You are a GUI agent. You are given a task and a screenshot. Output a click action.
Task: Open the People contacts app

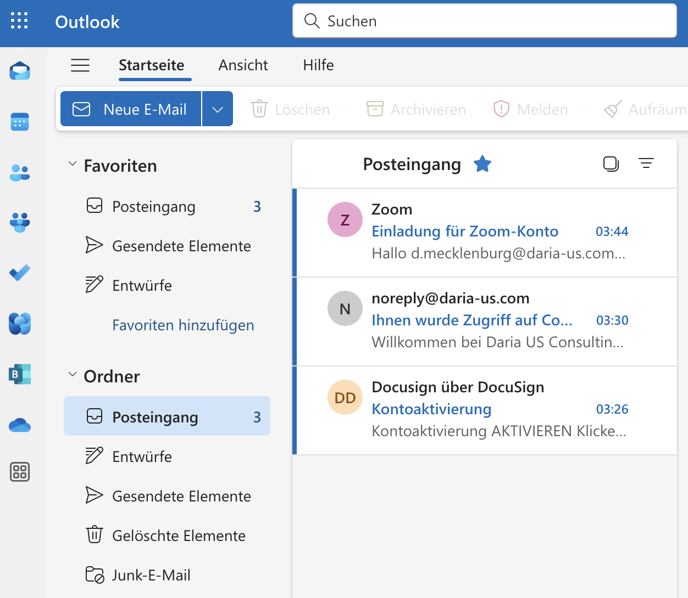pos(20,172)
